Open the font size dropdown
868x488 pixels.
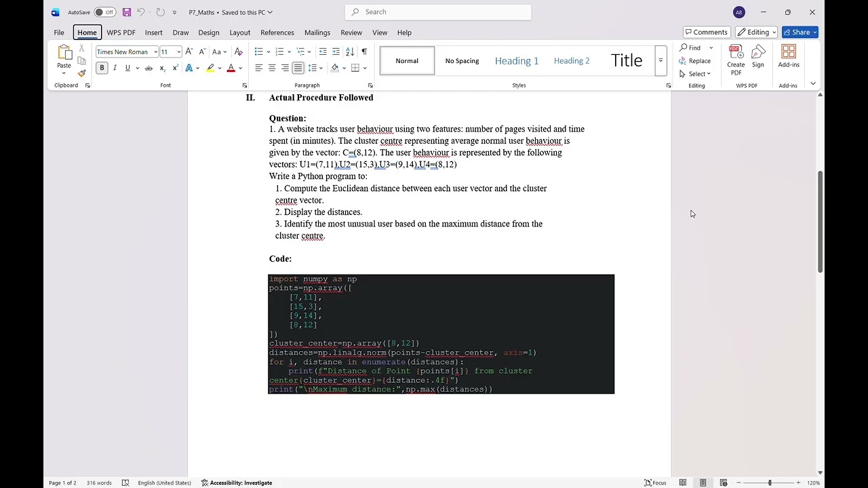178,52
